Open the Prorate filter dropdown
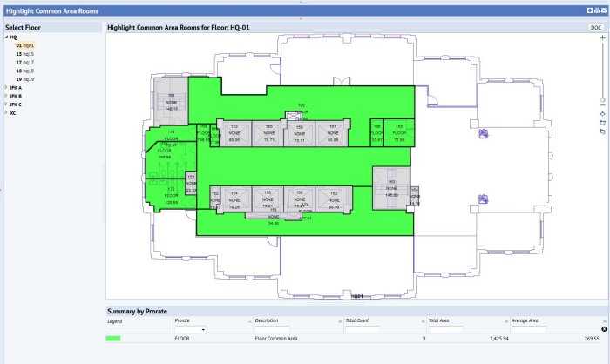The width and height of the screenshot is (610, 364). (x=204, y=329)
